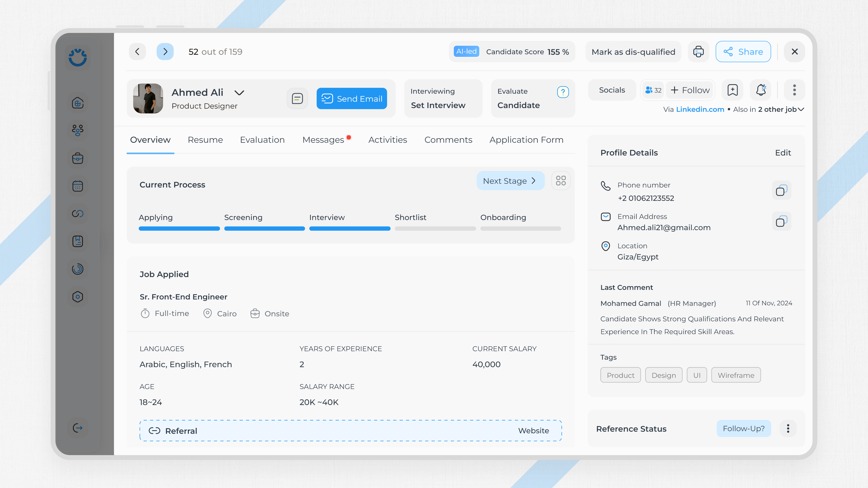868x488 pixels.
Task: Copy Ahmed's email address via the copy icon
Action: pos(782,221)
